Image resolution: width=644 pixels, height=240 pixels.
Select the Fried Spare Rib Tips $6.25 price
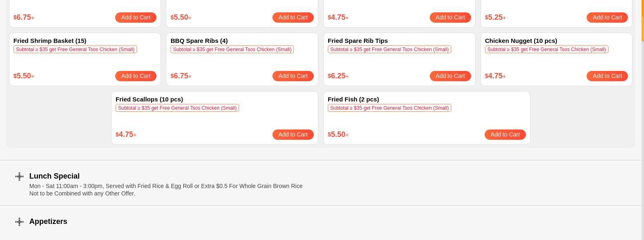[x=338, y=76]
